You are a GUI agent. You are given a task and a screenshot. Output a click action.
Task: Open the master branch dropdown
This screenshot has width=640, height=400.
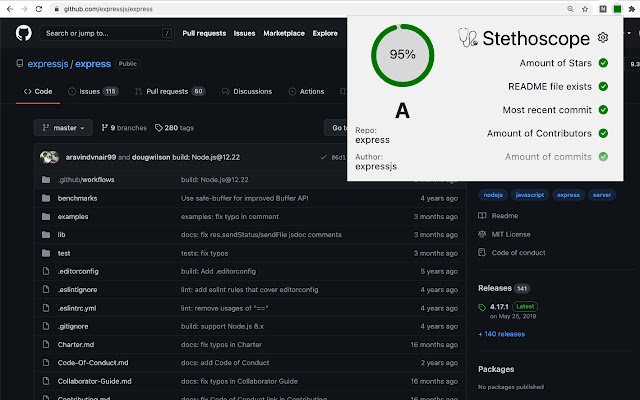pos(63,128)
